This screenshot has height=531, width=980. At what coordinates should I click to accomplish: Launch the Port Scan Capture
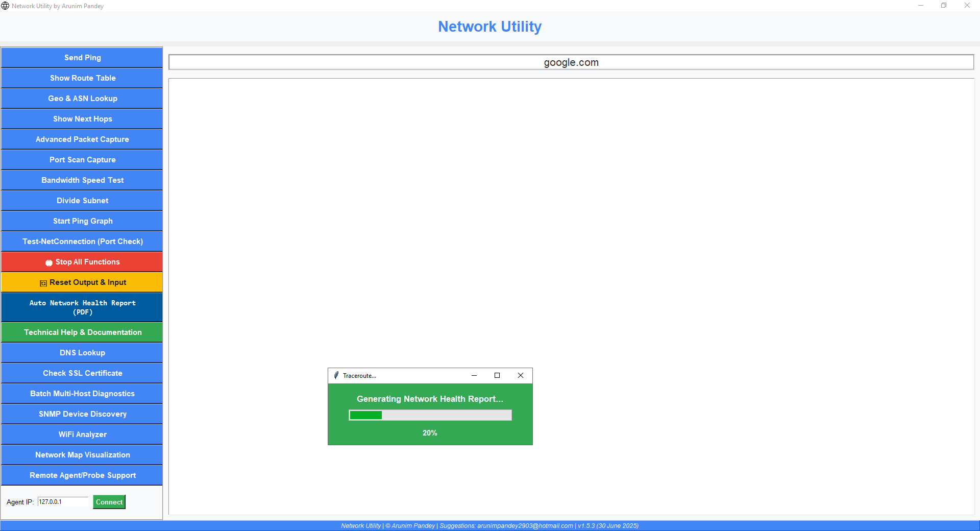[x=82, y=159]
